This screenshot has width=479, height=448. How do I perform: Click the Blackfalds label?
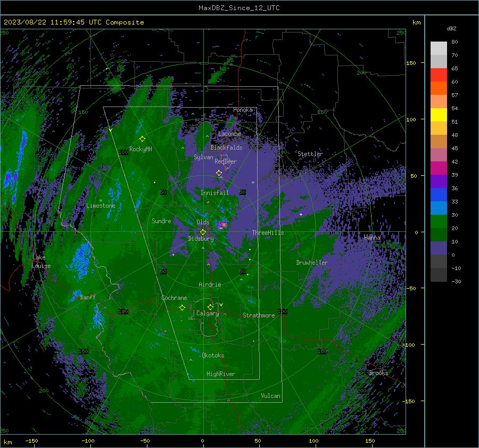pos(226,148)
